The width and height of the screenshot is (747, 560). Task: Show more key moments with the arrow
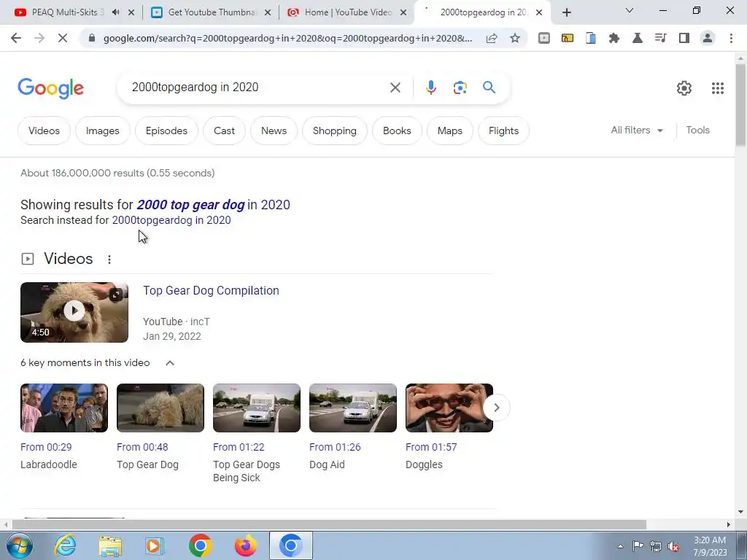tap(496, 408)
